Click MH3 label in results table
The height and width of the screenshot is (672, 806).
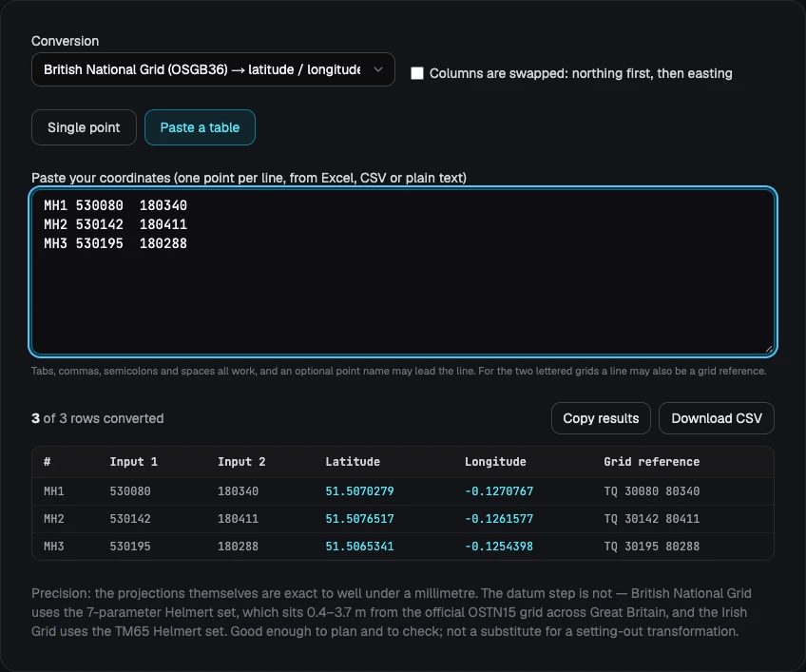(x=54, y=546)
